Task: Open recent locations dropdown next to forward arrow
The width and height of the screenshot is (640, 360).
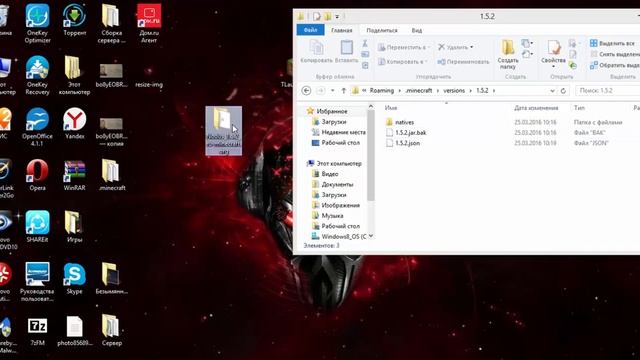Action: (x=333, y=91)
